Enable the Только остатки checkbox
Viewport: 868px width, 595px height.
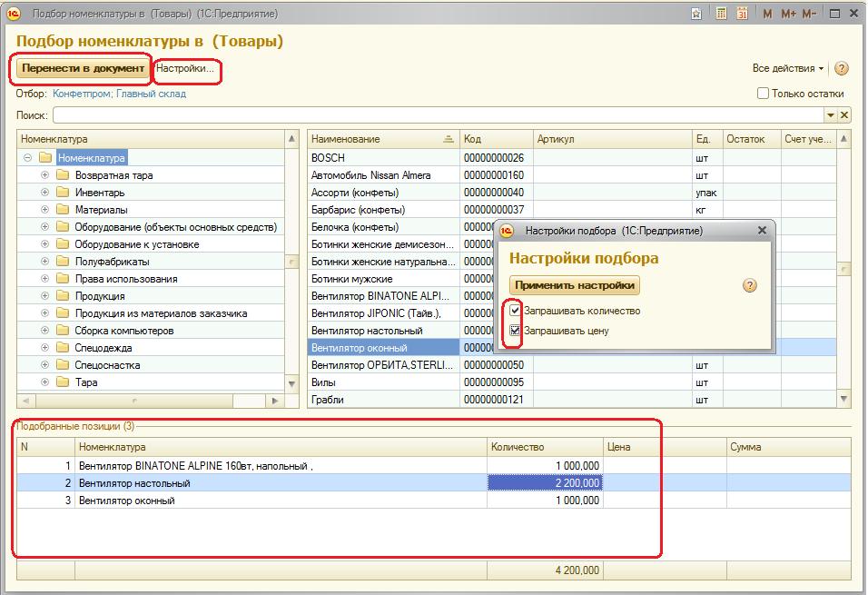(763, 94)
